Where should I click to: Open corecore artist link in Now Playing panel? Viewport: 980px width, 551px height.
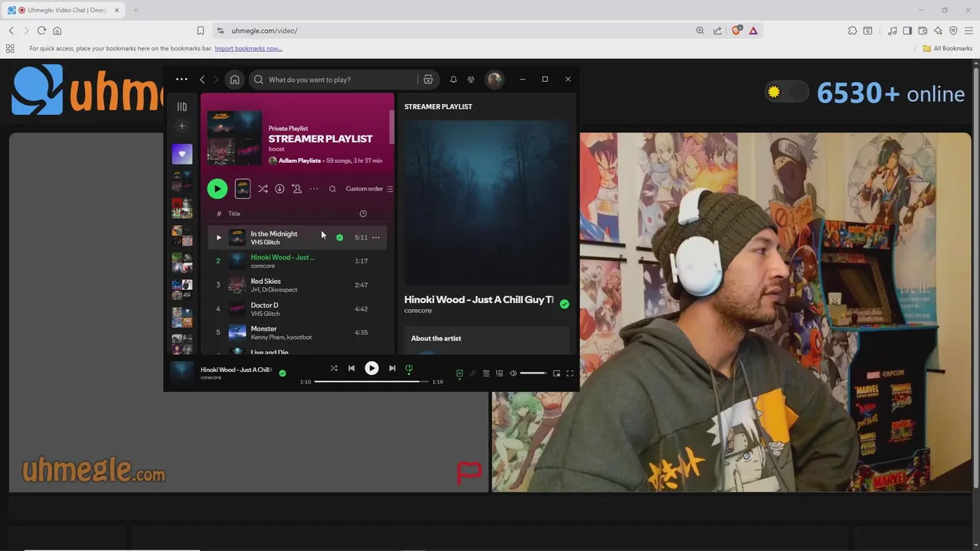point(418,311)
